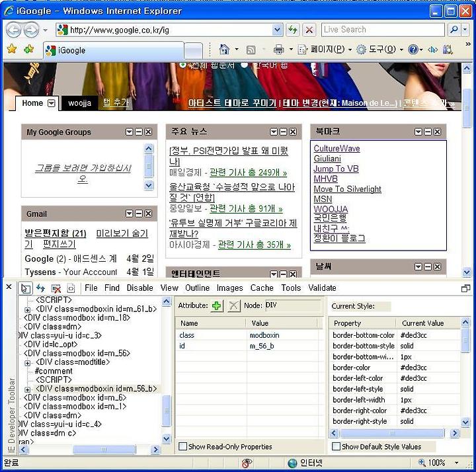Click the Home page icon
Viewport: 476px width, 472px height.
pyautogui.click(x=224, y=49)
